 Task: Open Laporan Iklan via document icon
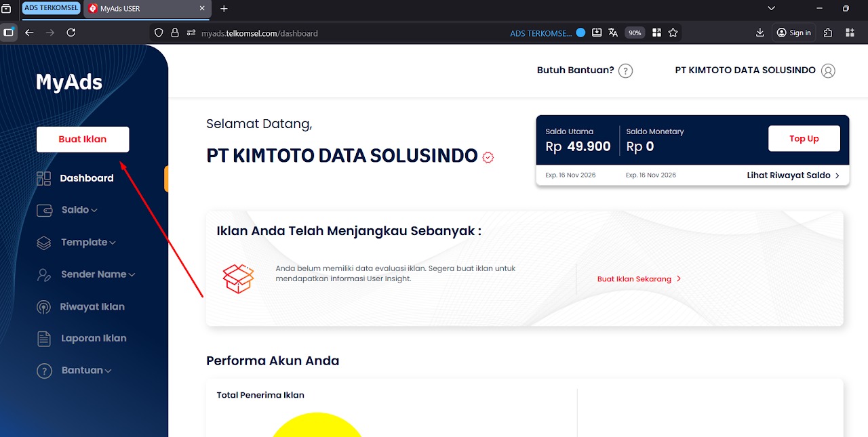(x=44, y=338)
